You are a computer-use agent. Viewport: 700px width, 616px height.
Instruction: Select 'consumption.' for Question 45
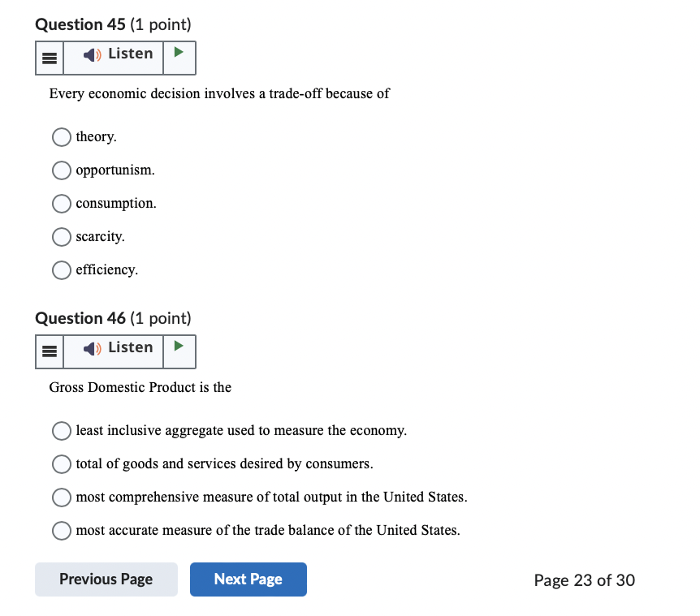tap(61, 204)
